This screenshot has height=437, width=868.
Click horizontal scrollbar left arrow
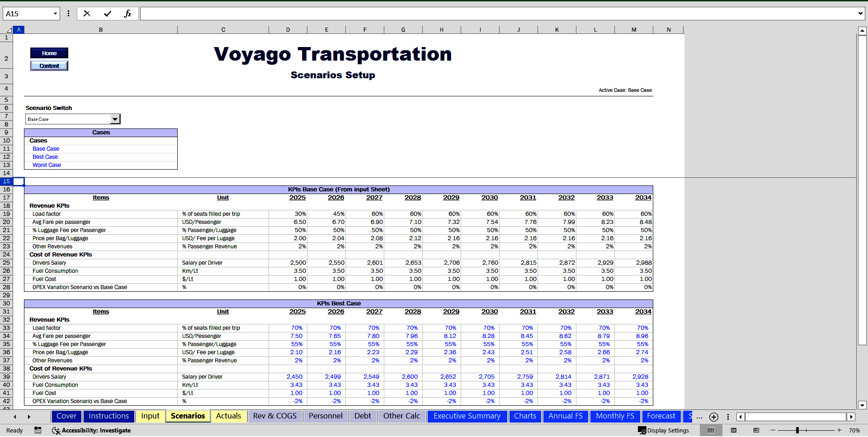click(741, 417)
